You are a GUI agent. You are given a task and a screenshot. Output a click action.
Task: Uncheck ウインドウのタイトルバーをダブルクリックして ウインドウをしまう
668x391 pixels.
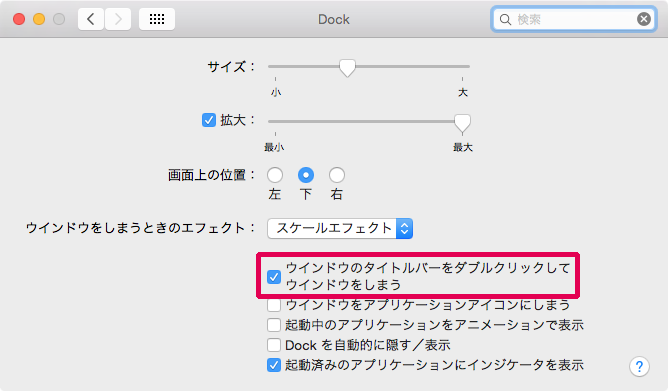(274, 277)
